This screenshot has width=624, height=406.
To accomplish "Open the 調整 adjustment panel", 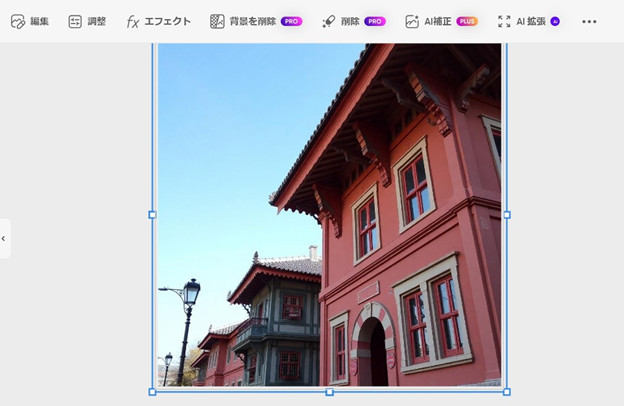I will pos(87,21).
